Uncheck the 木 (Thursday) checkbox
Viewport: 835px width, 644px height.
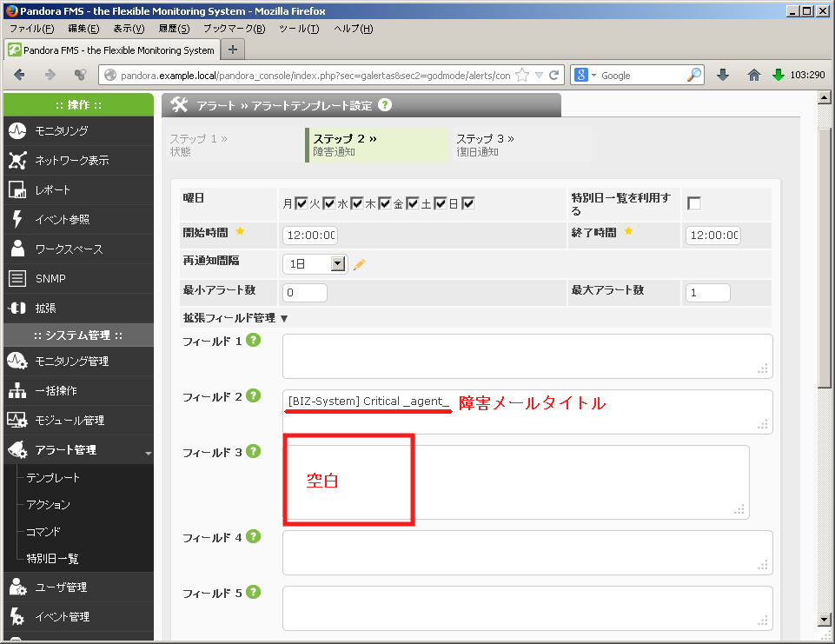pos(385,203)
